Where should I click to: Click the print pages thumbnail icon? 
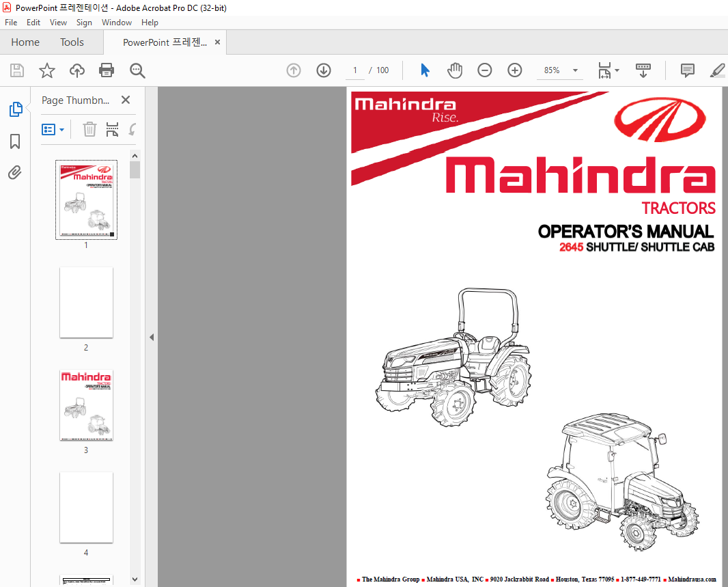(112, 129)
